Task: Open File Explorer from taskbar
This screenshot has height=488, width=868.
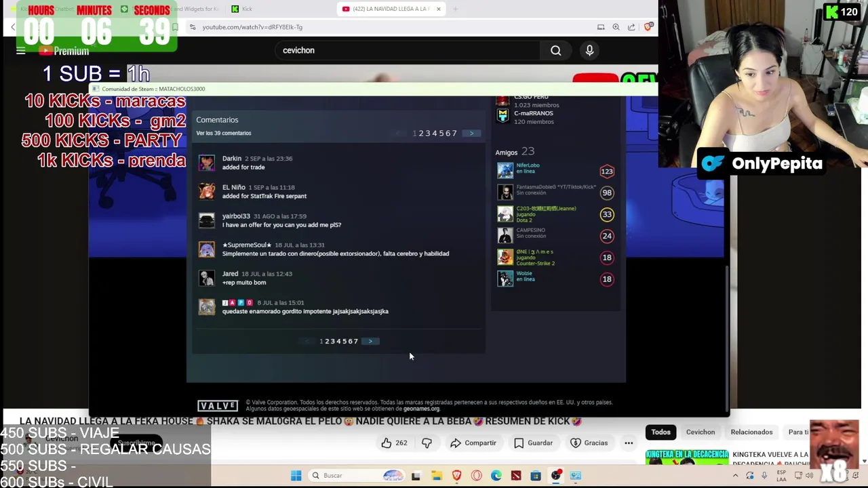Action: tap(436, 475)
